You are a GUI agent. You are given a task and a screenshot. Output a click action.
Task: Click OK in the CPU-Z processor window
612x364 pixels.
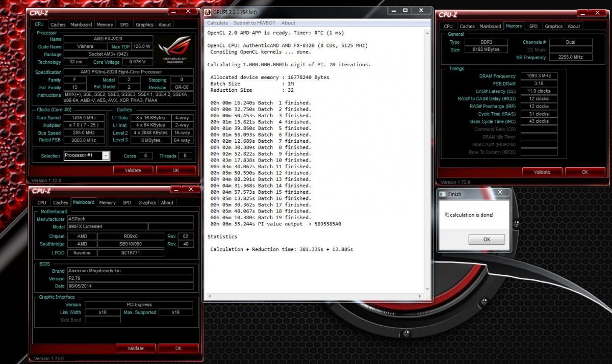tap(176, 170)
